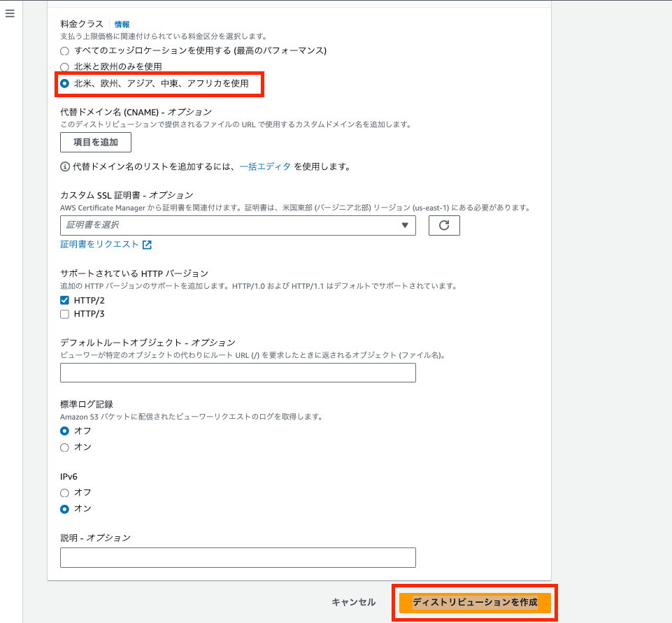672x623 pixels.
Task: Click the キャンセル button
Action: 354,603
